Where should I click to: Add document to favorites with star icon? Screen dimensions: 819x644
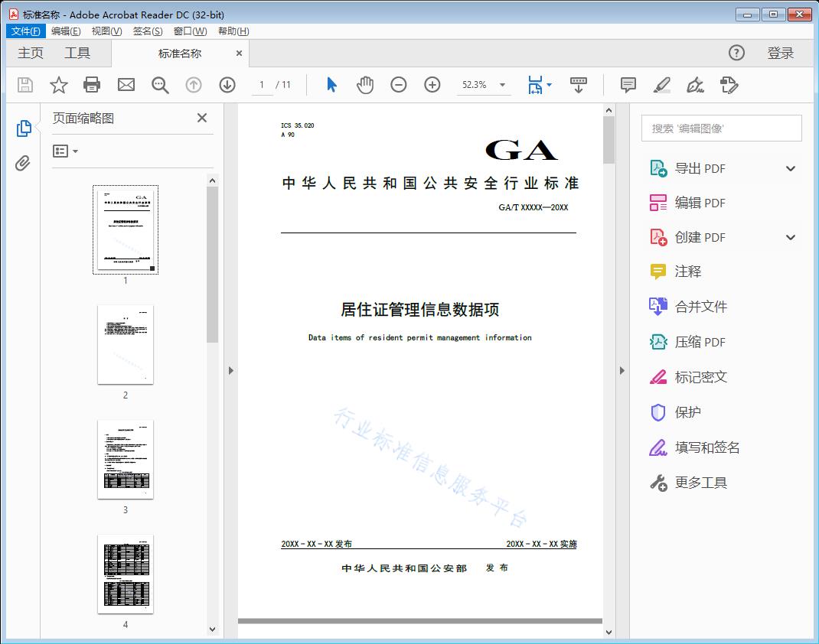click(58, 85)
